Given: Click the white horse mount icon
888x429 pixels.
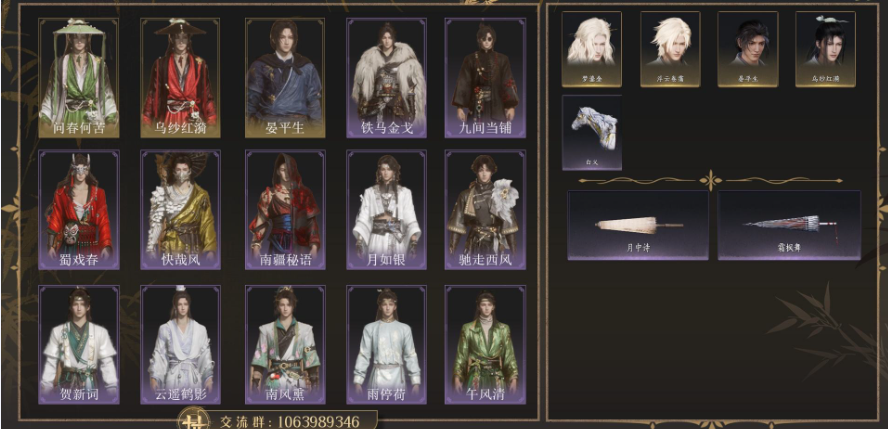Looking at the screenshot, I should (591, 132).
